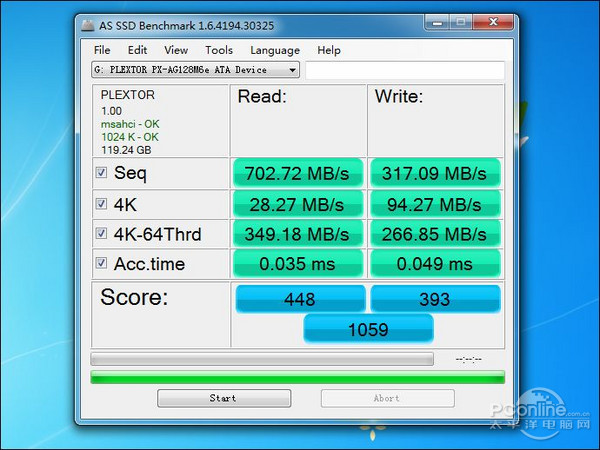Open the View menu
The width and height of the screenshot is (600, 450).
click(x=176, y=50)
